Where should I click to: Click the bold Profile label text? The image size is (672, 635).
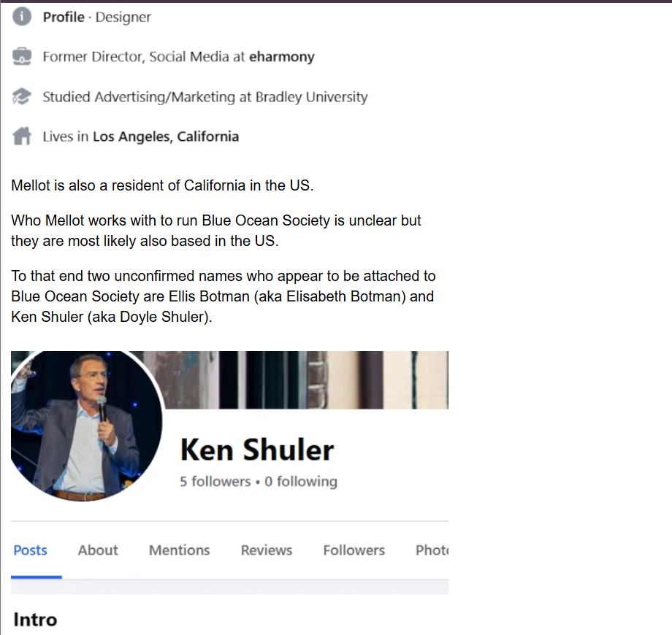[x=64, y=17]
